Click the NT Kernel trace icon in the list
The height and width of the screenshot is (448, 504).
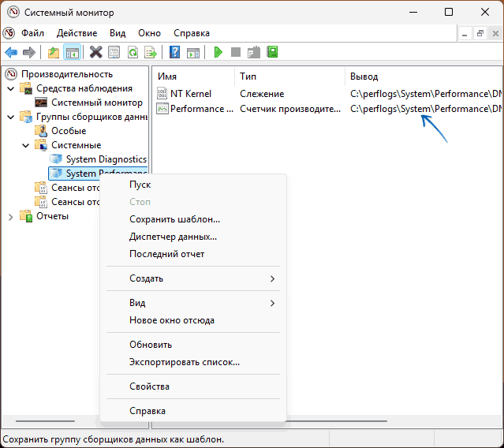(x=162, y=94)
